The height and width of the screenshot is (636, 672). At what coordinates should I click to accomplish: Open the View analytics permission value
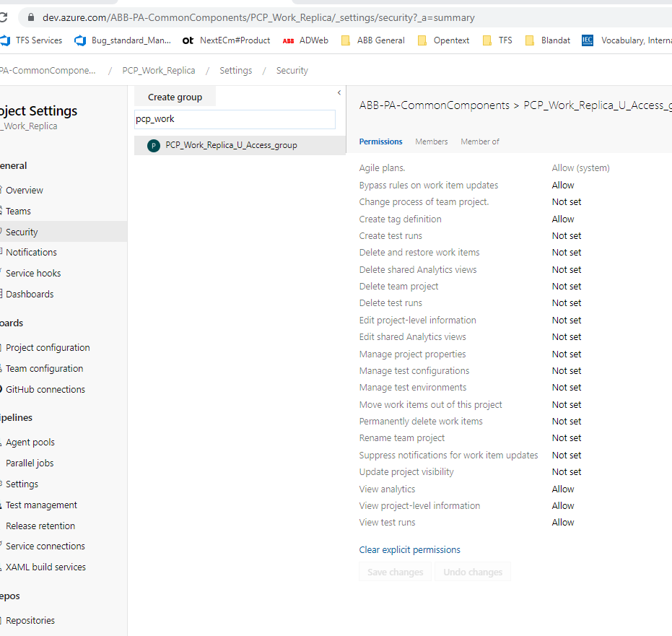(563, 489)
